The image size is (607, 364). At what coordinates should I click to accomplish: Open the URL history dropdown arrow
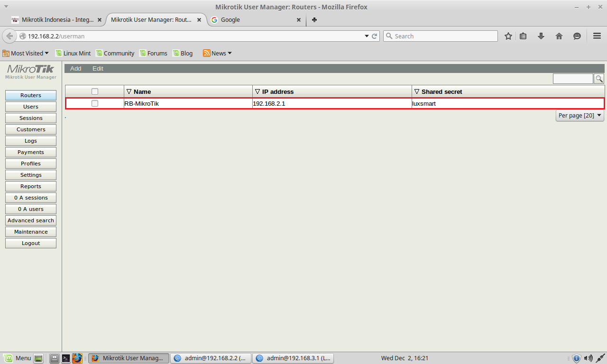tap(367, 36)
